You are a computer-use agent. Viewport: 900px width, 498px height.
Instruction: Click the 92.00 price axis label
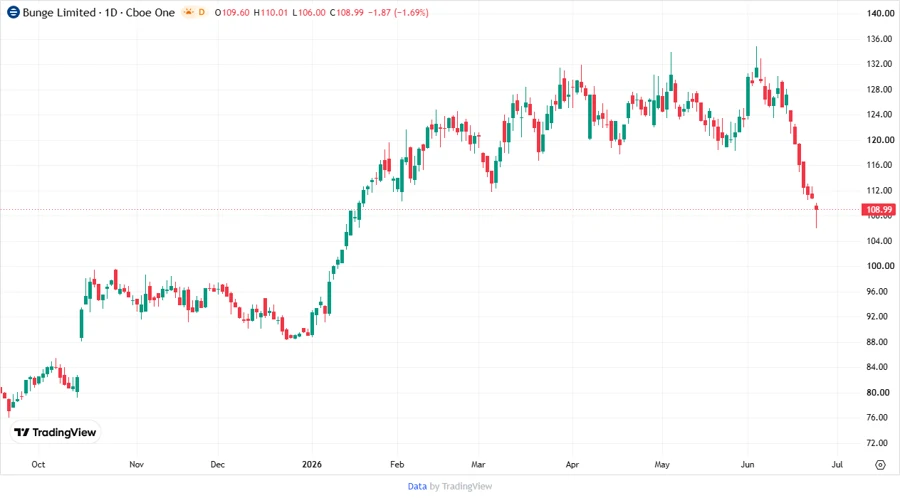[877, 316]
